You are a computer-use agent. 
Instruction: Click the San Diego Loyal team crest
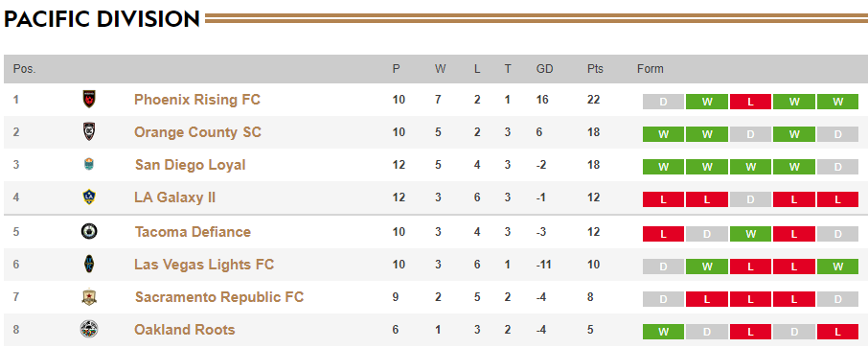point(88,165)
